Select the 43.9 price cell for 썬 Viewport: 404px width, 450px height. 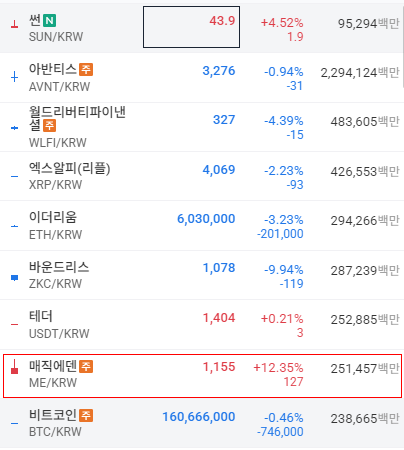pyautogui.click(x=191, y=27)
